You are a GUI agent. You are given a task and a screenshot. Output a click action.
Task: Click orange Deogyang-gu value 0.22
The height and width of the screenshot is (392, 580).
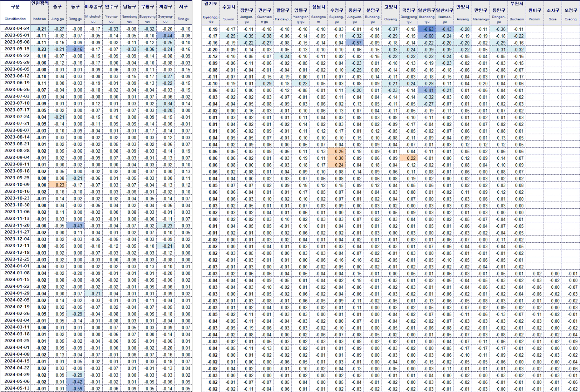click(x=409, y=158)
